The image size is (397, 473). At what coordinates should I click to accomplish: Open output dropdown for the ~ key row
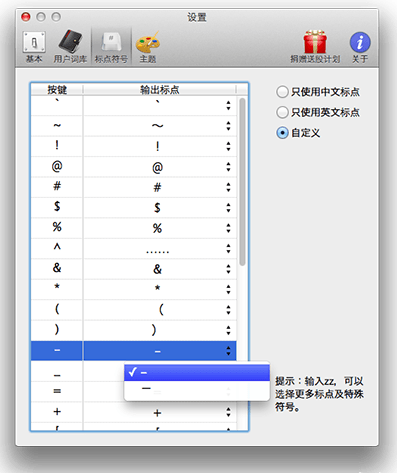pyautogui.click(x=228, y=126)
